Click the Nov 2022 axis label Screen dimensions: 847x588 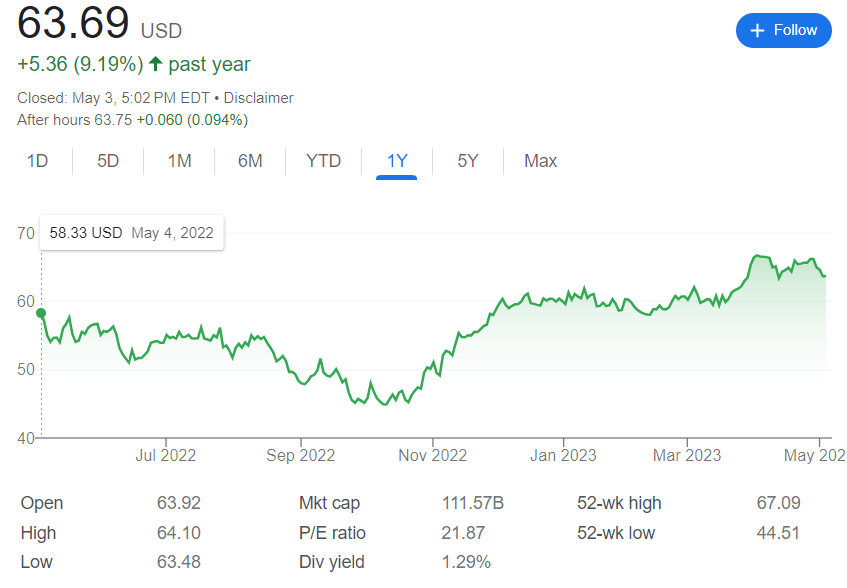(x=433, y=456)
